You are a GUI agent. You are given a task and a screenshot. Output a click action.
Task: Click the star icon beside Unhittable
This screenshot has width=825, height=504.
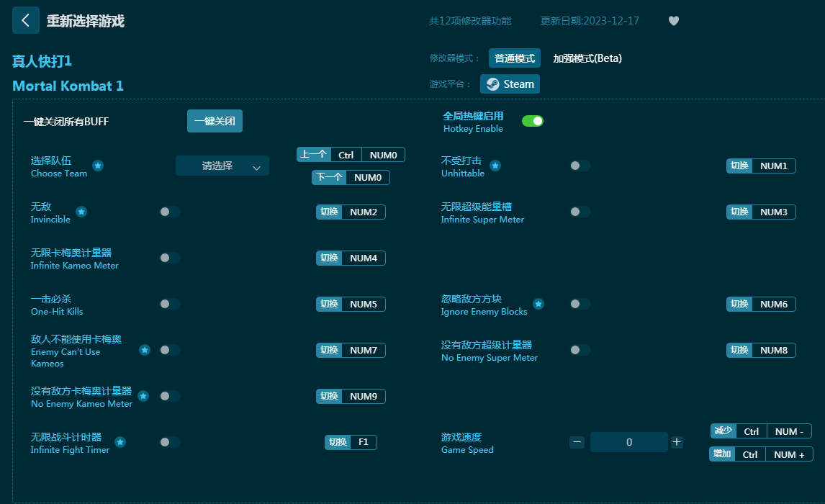[495, 166]
